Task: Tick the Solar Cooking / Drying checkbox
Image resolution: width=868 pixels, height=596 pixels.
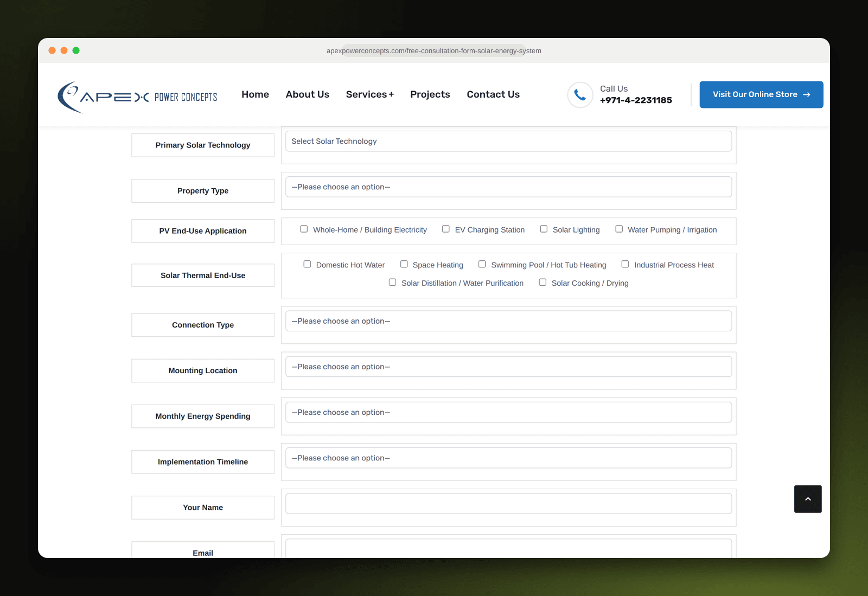Action: click(x=542, y=283)
